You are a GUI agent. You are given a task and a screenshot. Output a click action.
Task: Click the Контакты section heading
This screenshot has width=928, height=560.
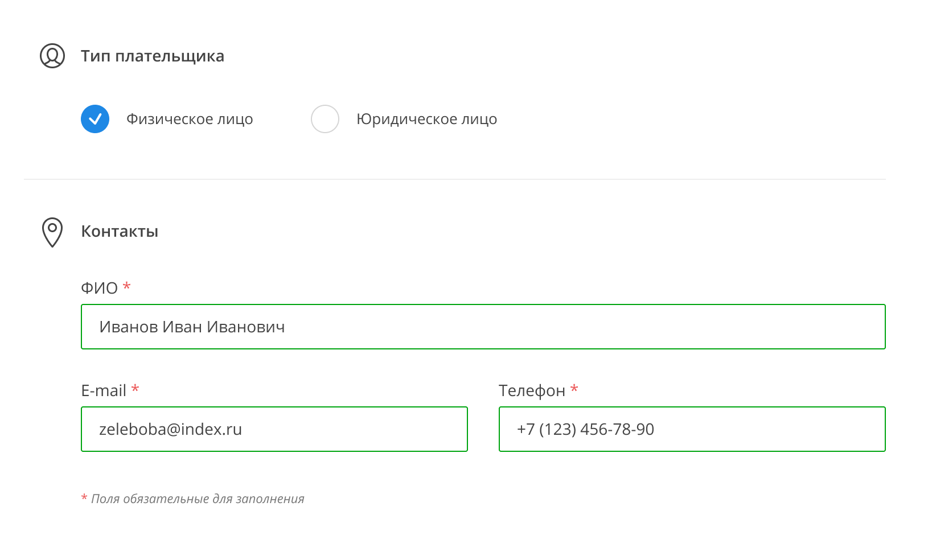[x=120, y=231]
